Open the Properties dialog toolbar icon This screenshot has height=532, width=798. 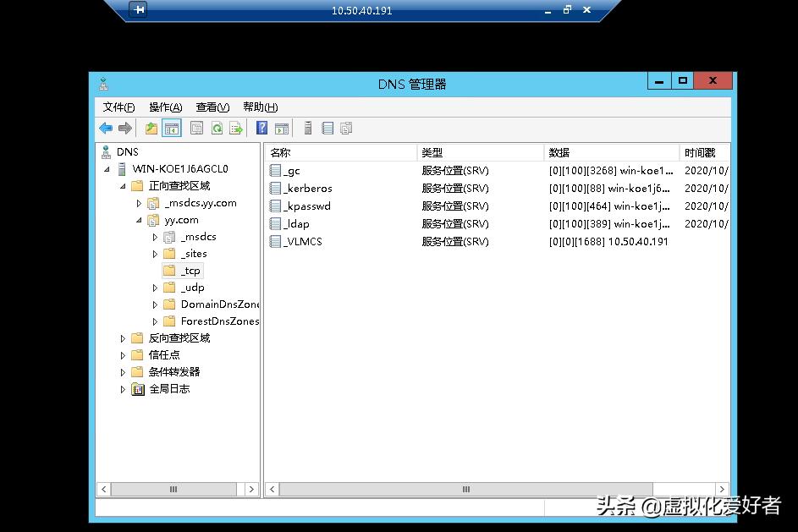[x=196, y=128]
